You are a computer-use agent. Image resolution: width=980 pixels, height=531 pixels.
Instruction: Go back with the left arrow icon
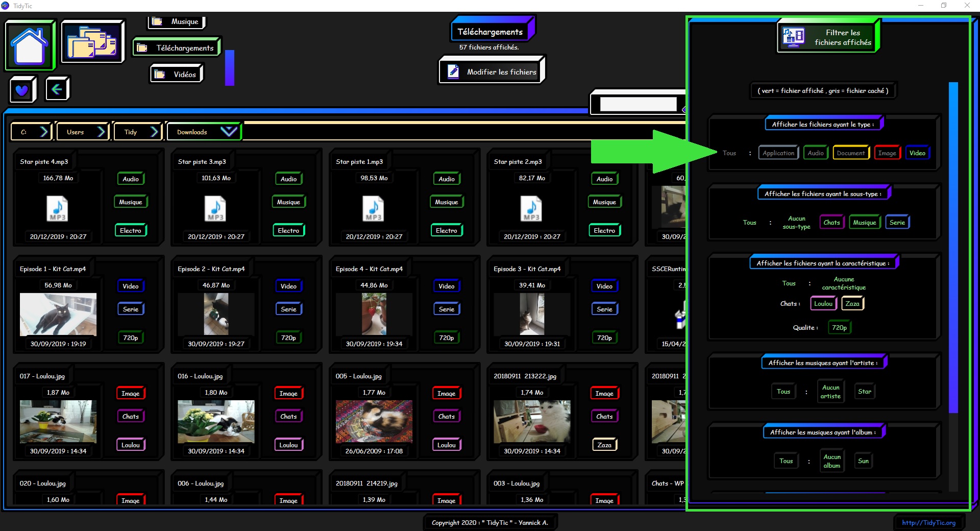[x=57, y=89]
